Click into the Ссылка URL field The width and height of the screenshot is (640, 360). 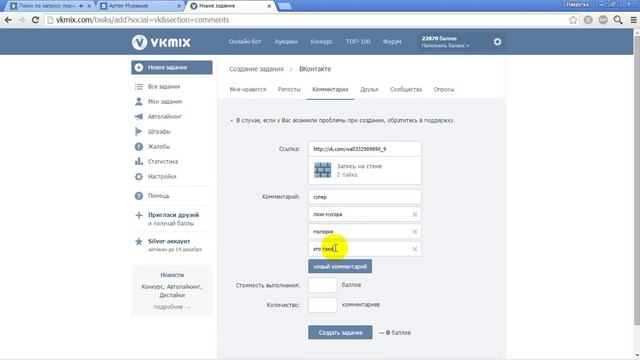[x=365, y=149]
